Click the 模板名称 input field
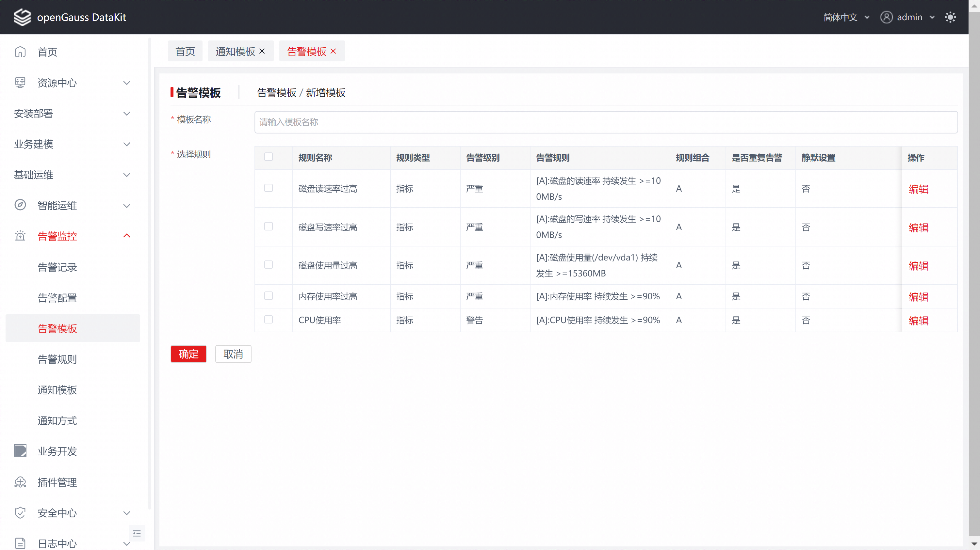980x550 pixels. click(x=606, y=122)
